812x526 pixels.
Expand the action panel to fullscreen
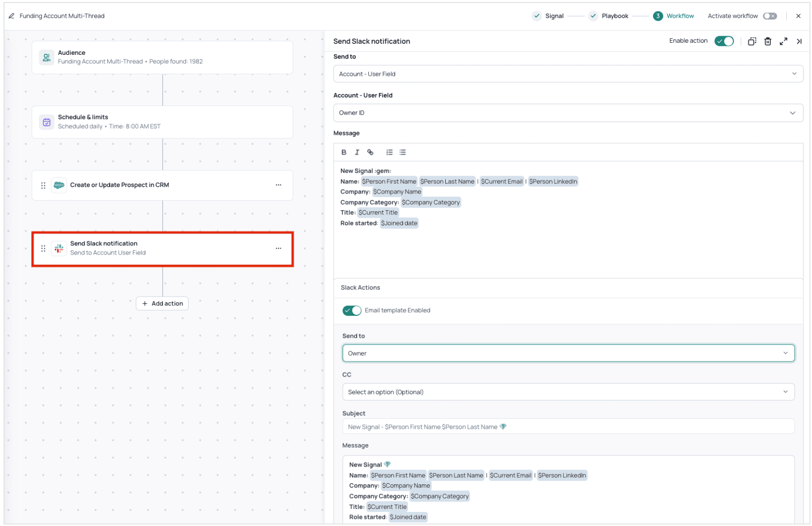(783, 41)
